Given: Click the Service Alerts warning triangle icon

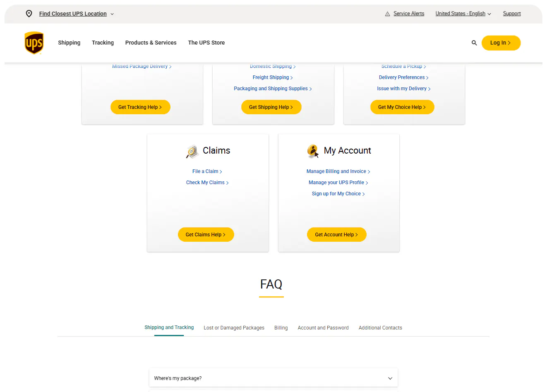Looking at the screenshot, I should pyautogui.click(x=387, y=14).
